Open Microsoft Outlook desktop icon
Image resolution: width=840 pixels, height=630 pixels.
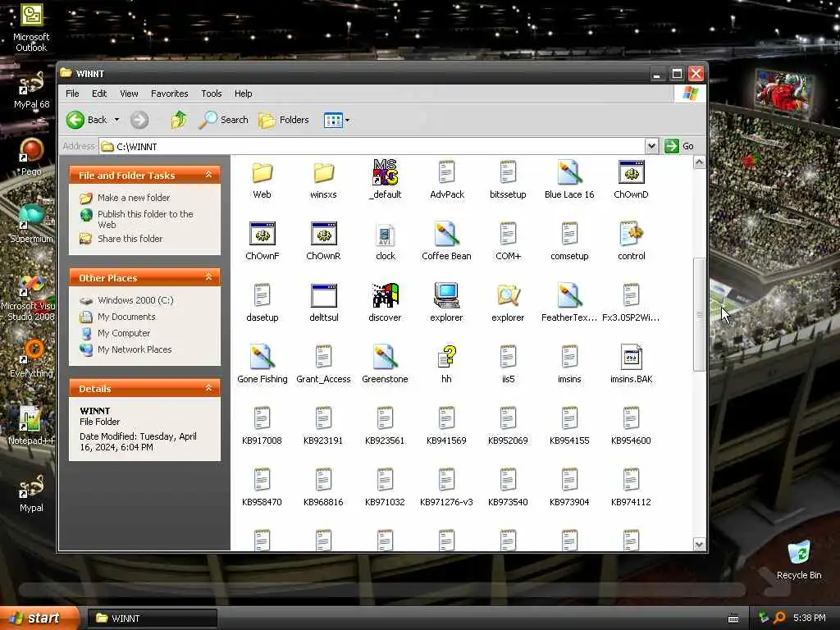tap(31, 28)
